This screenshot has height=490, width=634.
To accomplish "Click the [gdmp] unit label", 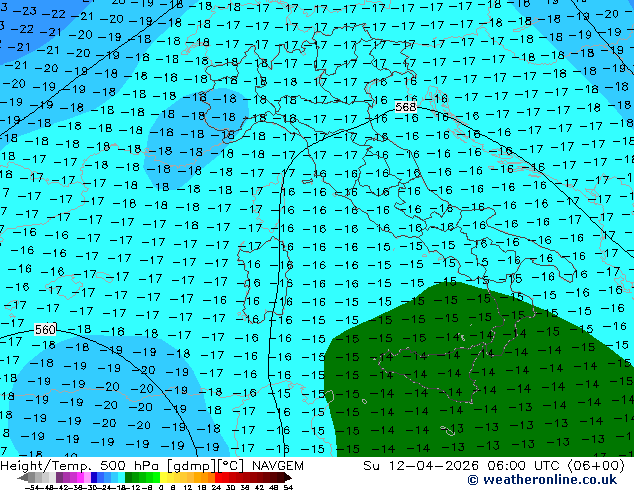I will tap(192, 466).
